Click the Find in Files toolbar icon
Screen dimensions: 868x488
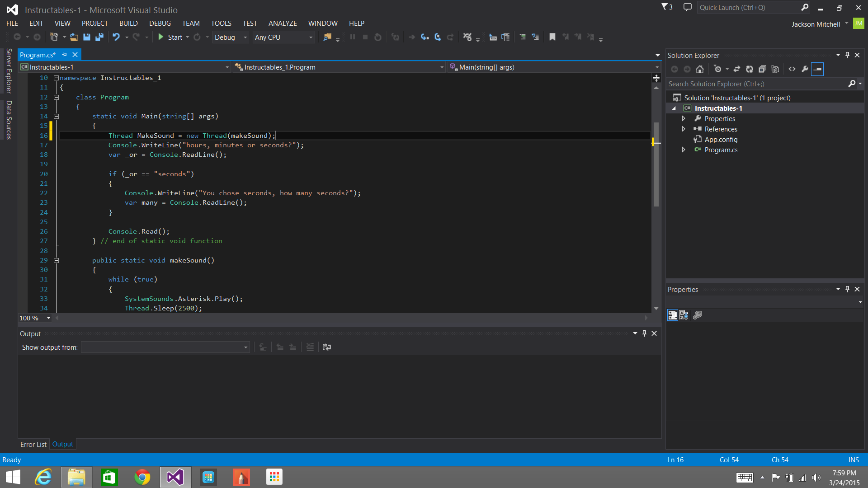[327, 37]
